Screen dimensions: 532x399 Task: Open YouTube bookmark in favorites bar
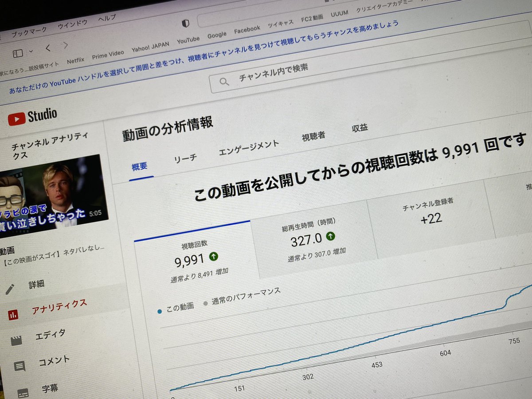point(188,40)
